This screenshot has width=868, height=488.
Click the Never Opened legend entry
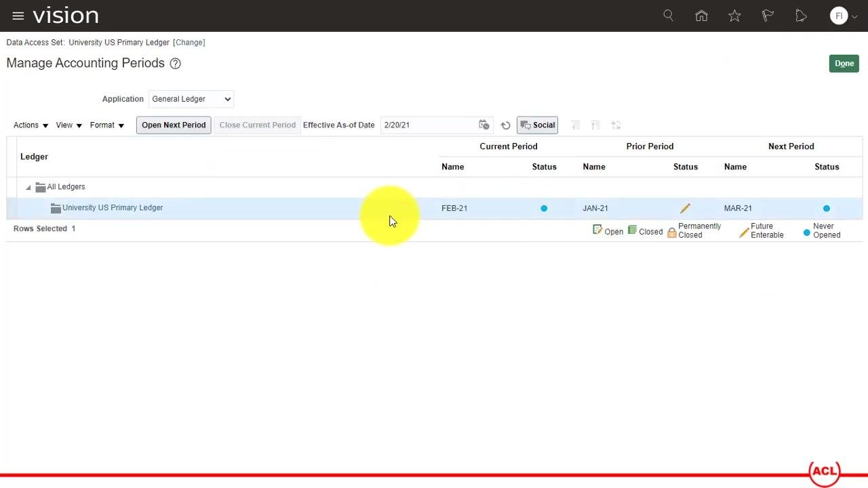click(x=822, y=230)
